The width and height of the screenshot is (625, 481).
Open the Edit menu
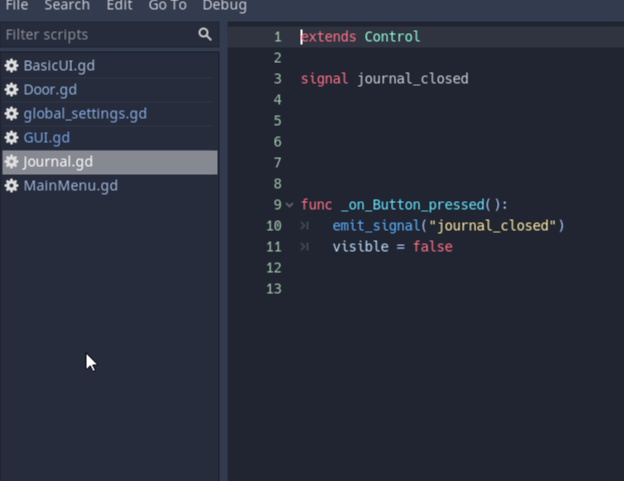(x=119, y=6)
